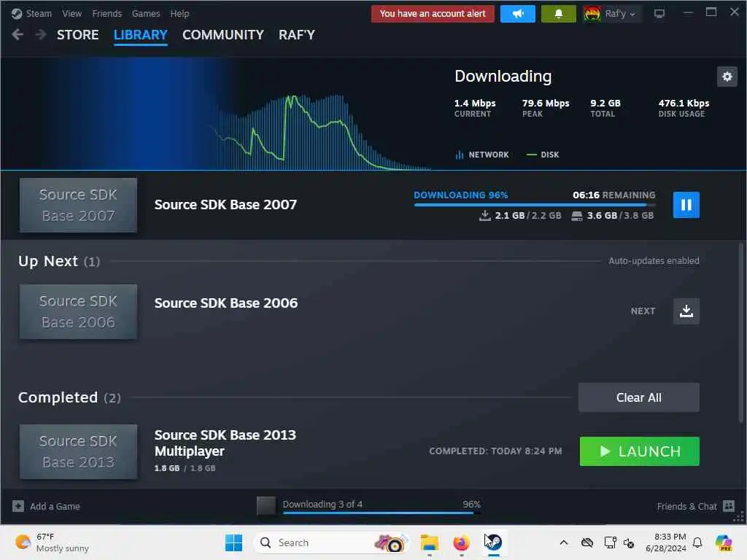Click the Completed heading
This screenshot has width=747, height=560.
tap(69, 397)
